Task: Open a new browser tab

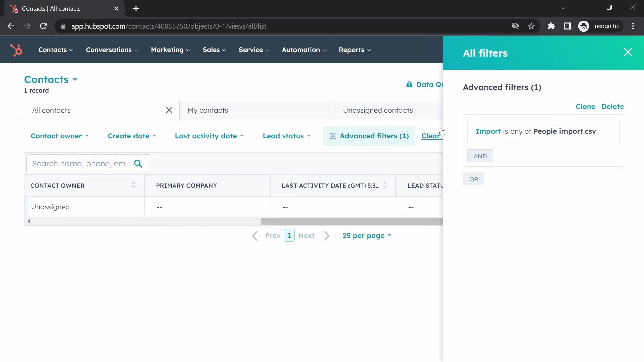Action: click(136, 9)
